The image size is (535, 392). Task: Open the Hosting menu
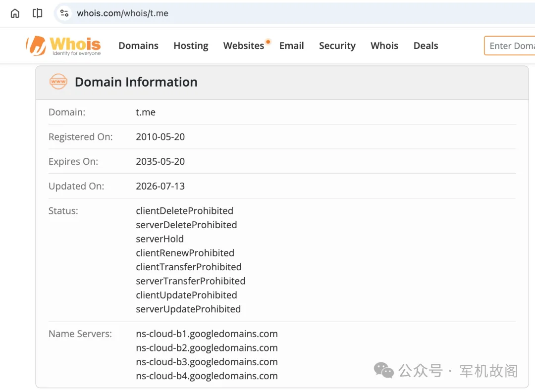(191, 46)
